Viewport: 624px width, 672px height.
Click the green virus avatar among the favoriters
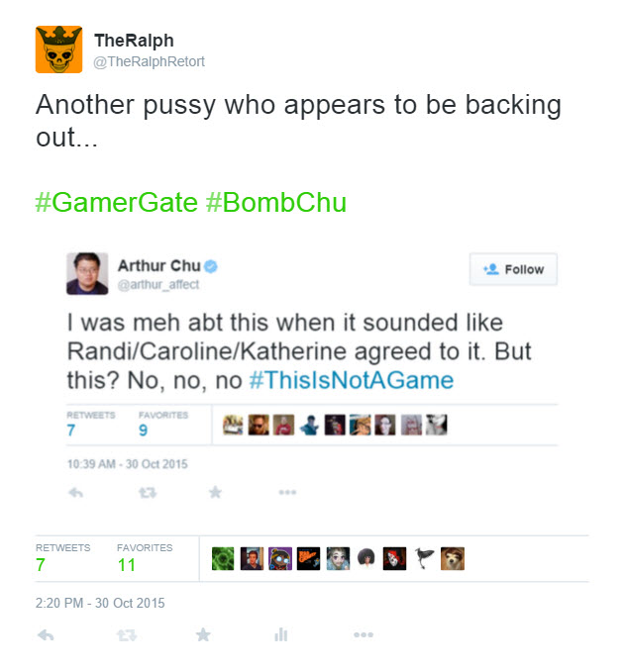point(223,558)
